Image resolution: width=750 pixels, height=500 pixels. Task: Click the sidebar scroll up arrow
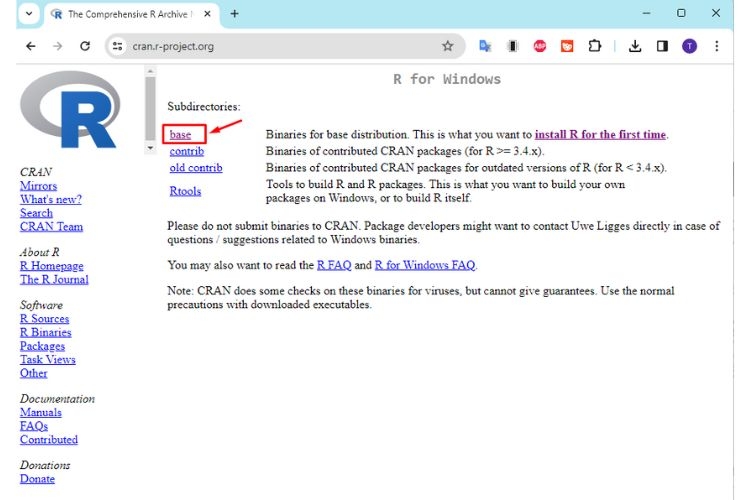tap(150, 71)
